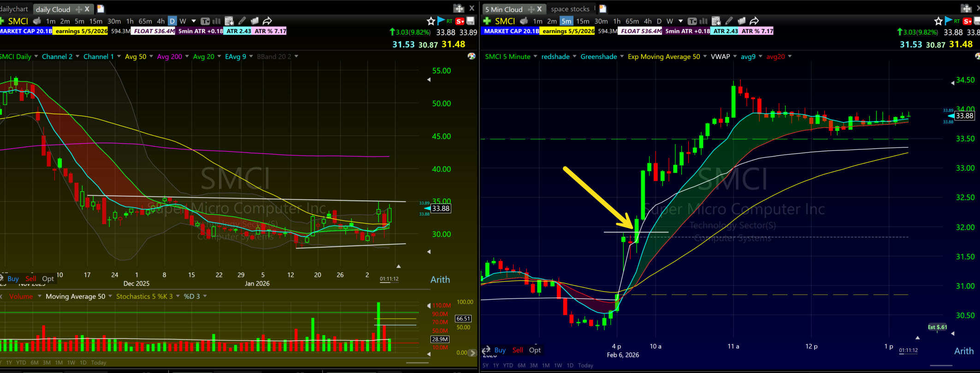Expand EAvg 9 indicator dropdown
This screenshot has height=373, width=980.
click(x=251, y=56)
